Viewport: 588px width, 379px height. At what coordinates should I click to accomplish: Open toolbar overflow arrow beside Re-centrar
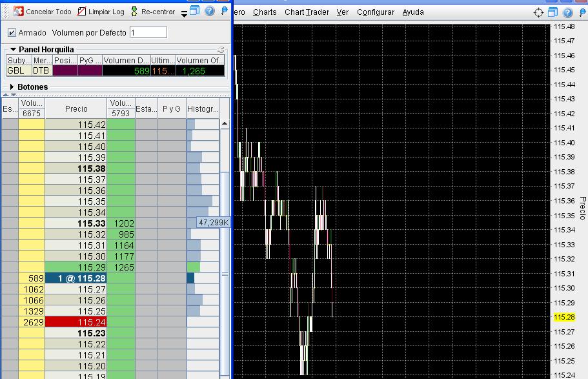tap(184, 14)
